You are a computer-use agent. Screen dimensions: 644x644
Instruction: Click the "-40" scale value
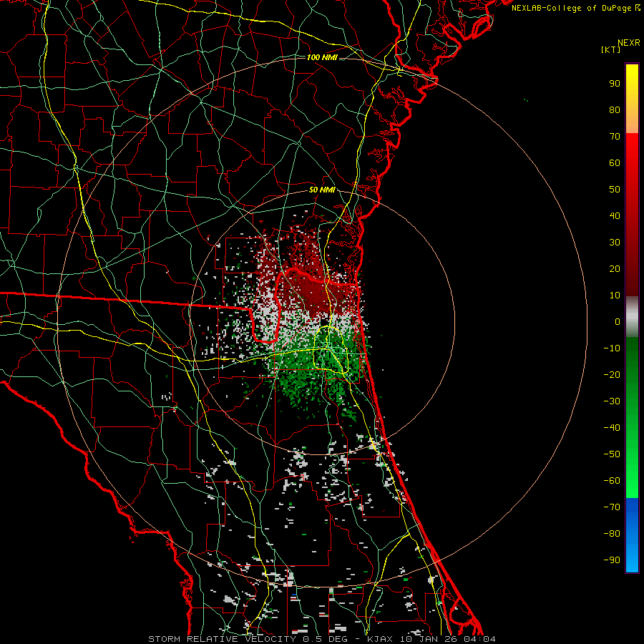612,428
